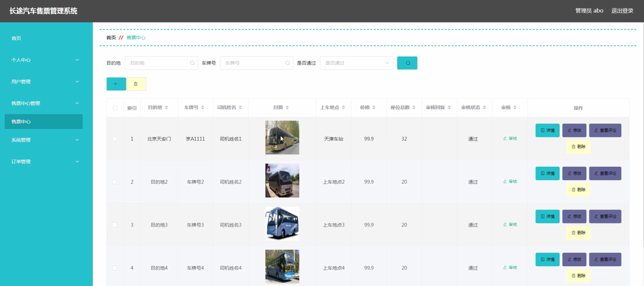The width and height of the screenshot is (644, 286).
Task: Click the 目的地 search input field
Action: coord(158,63)
